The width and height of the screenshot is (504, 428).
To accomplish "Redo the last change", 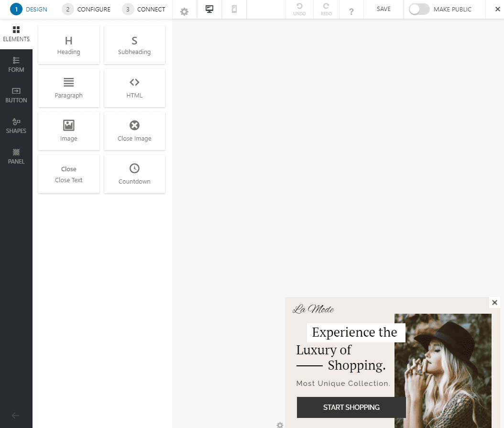I will 326,9.
